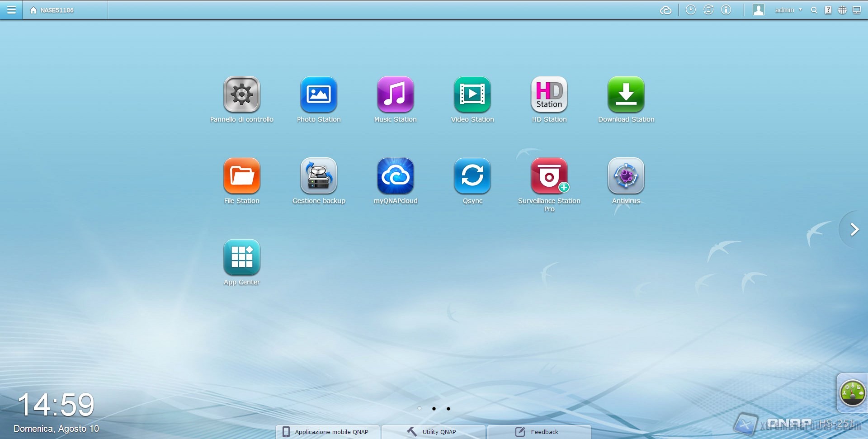The image size is (868, 439).
Task: Open Surveillance Station Pro
Action: pos(549,176)
